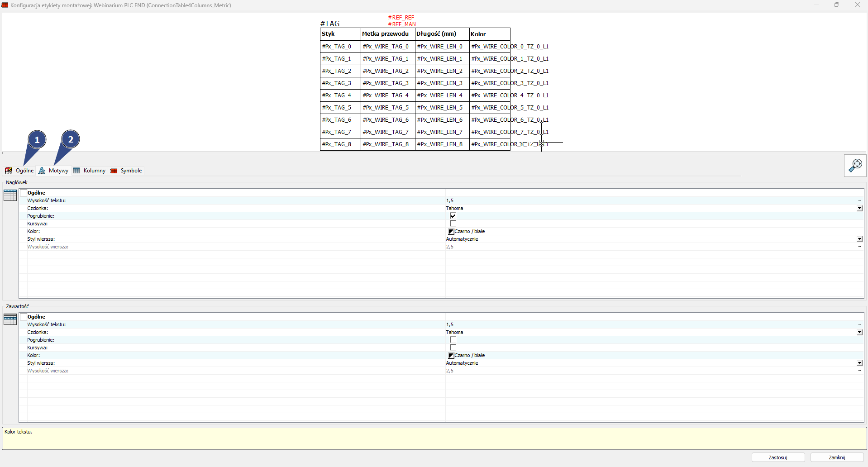Click the Motywy tab icon
This screenshot has height=467, width=868.
tap(42, 171)
